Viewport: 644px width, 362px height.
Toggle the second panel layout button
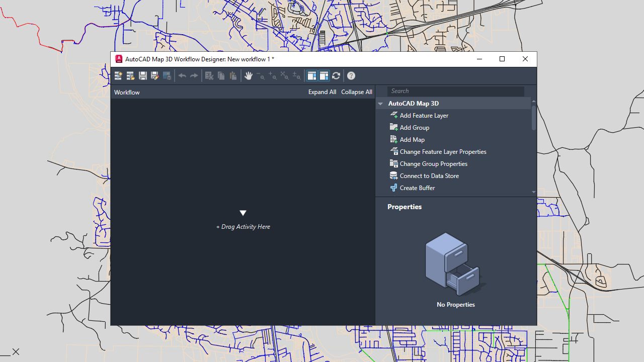324,76
